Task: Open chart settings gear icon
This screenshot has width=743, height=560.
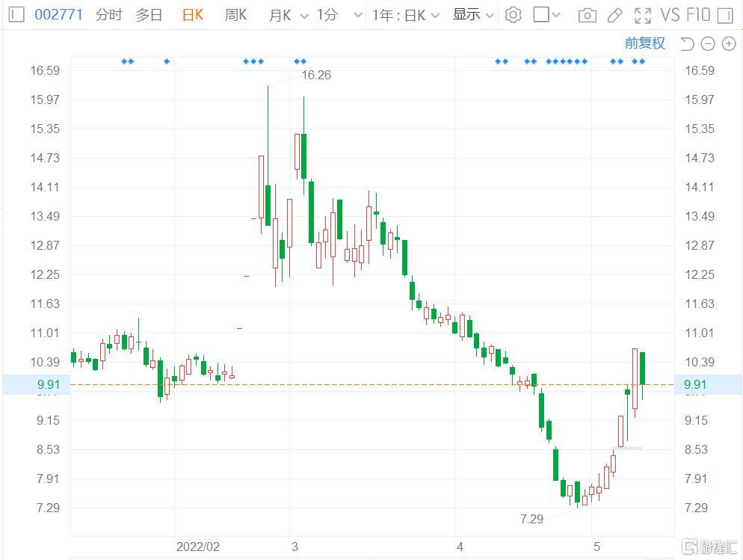Action: coord(513,15)
